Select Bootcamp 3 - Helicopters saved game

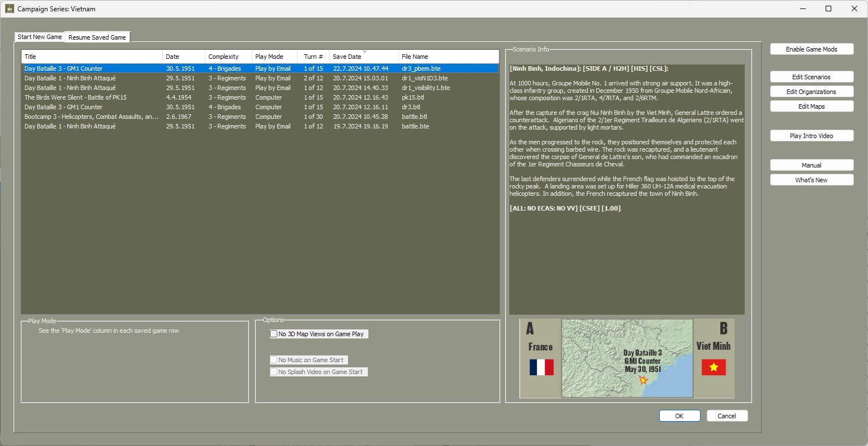pyautogui.click(x=260, y=117)
